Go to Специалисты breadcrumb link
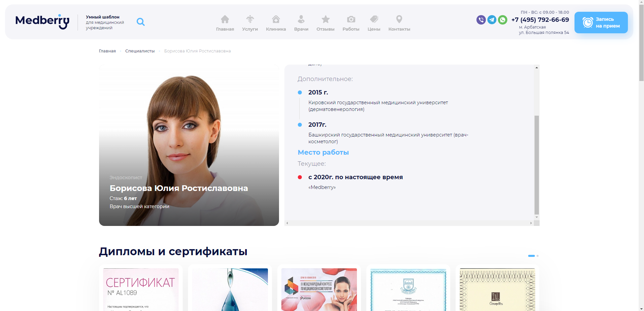Image resolution: width=644 pixels, height=311 pixels. [x=140, y=51]
